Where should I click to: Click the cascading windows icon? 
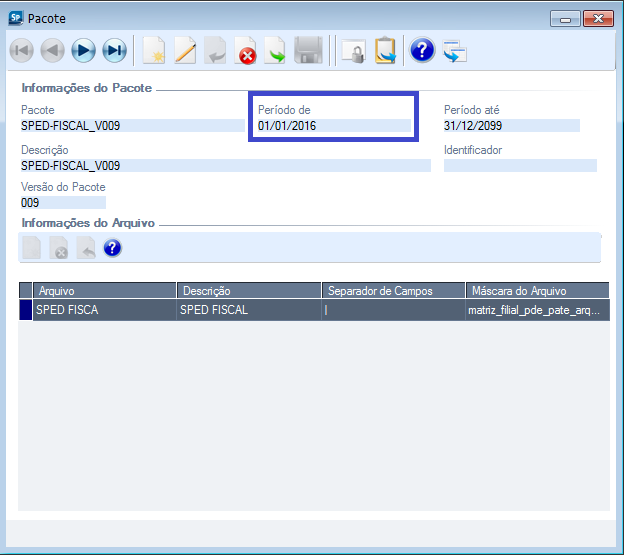455,51
